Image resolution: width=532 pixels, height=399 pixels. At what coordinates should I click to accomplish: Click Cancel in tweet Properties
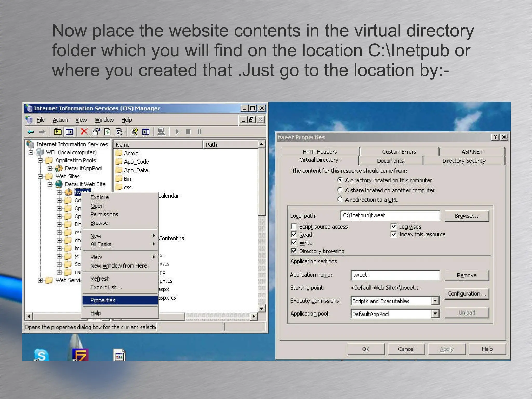click(406, 349)
